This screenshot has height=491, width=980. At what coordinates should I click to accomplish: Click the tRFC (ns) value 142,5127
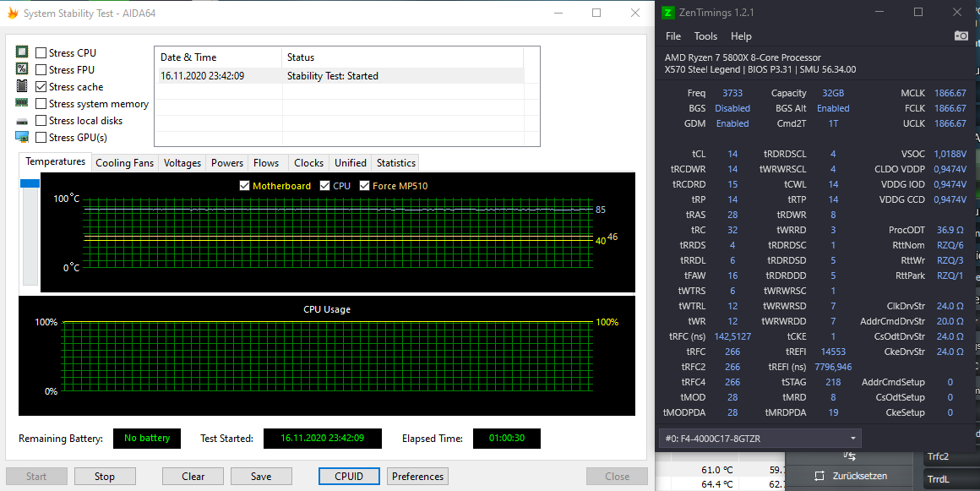point(732,336)
